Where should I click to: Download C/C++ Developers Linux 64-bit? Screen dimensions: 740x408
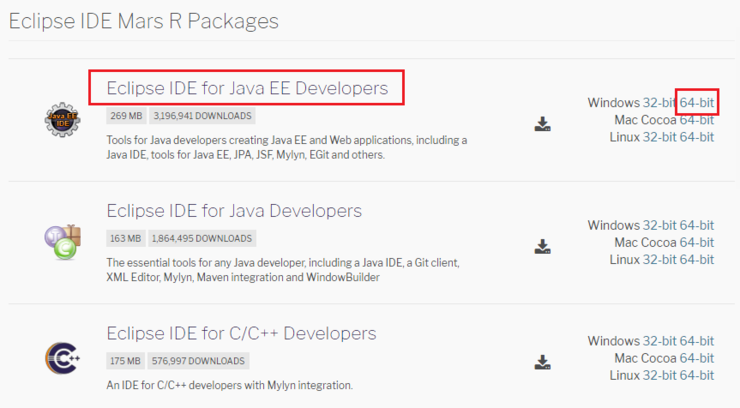click(697, 375)
